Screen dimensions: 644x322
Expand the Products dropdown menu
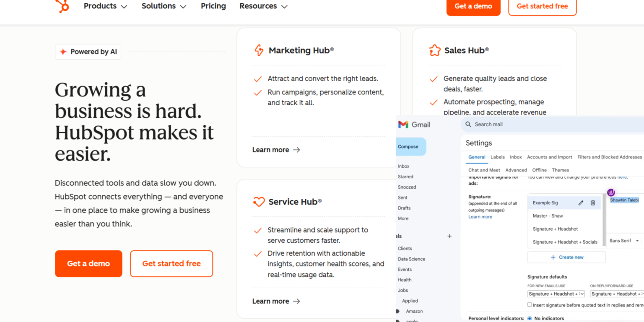point(105,6)
